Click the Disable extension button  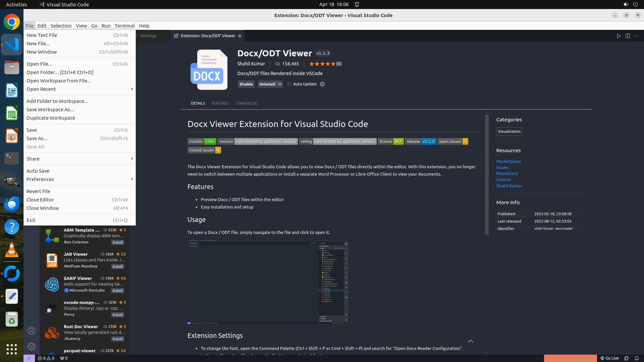[246, 84]
